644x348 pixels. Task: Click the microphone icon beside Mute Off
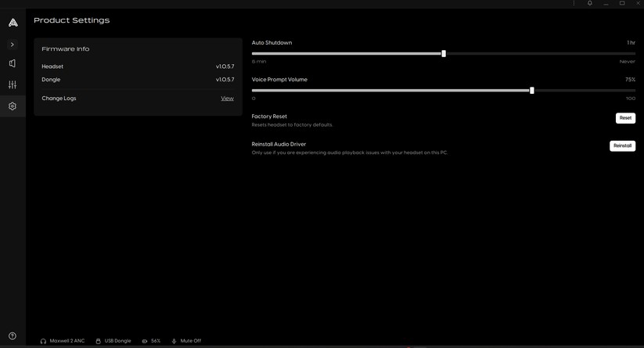pos(174,342)
